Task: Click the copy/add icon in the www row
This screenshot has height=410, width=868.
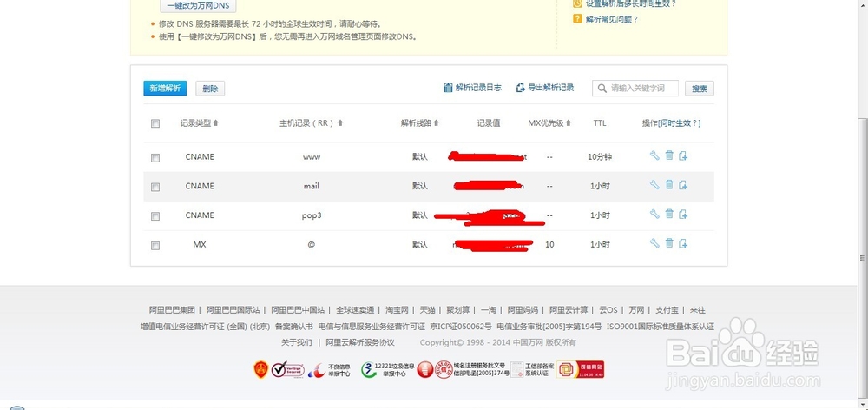Action: click(x=683, y=156)
